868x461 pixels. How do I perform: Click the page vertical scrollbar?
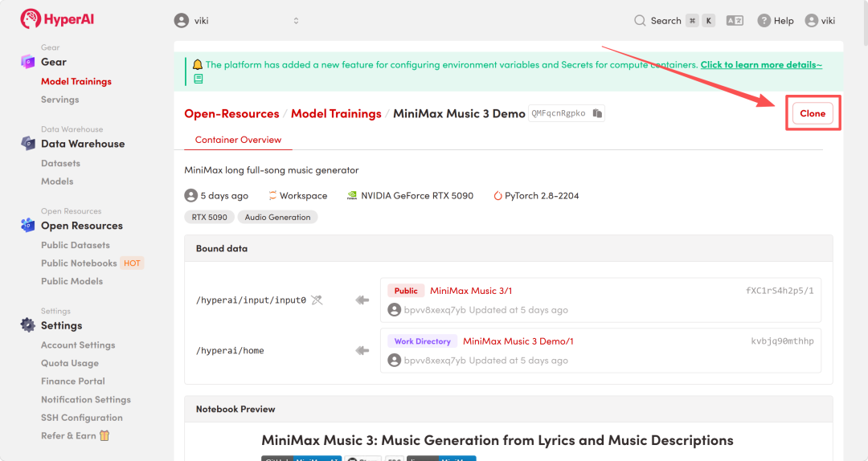865,24
